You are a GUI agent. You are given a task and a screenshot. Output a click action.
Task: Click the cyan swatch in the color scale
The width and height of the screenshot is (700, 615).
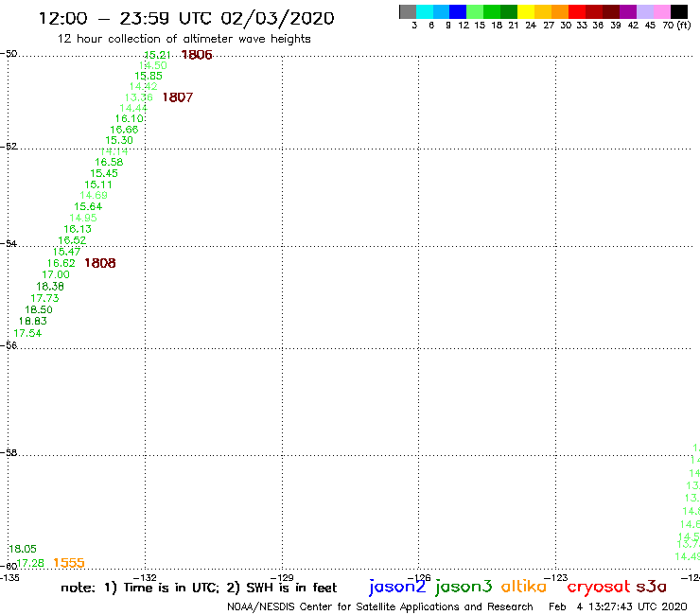coord(425,12)
